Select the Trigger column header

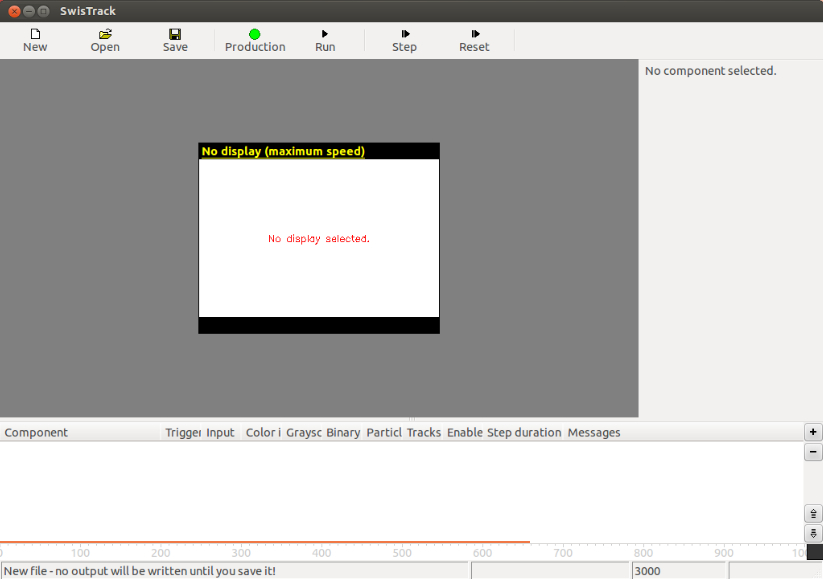[183, 433]
